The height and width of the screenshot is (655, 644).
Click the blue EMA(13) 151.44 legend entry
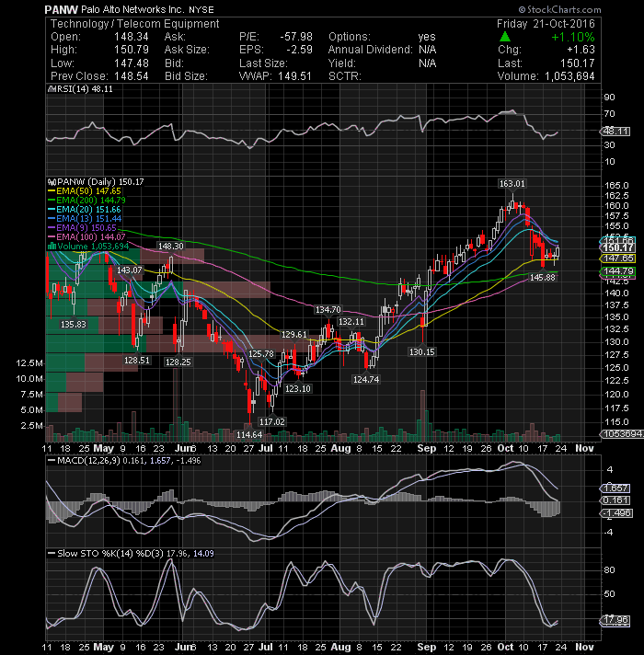85,218
